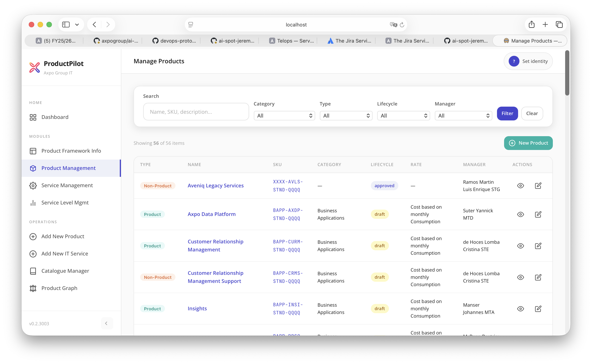Viewport: 592px width, 364px height.
Task: Toggle Safari sidebar button
Action: (x=66, y=25)
